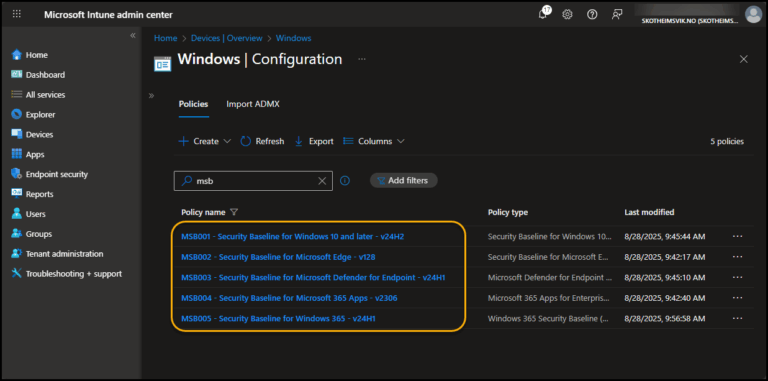768x381 pixels.
Task: Click the Add filters button
Action: tap(404, 181)
